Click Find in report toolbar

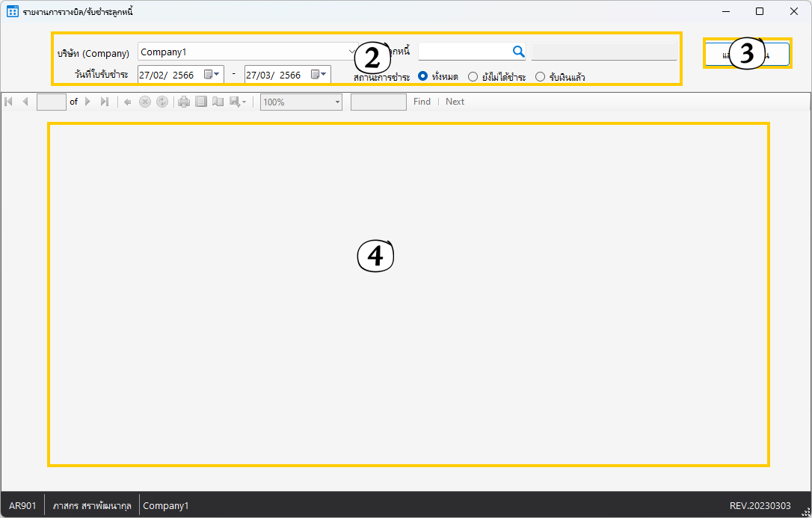422,102
